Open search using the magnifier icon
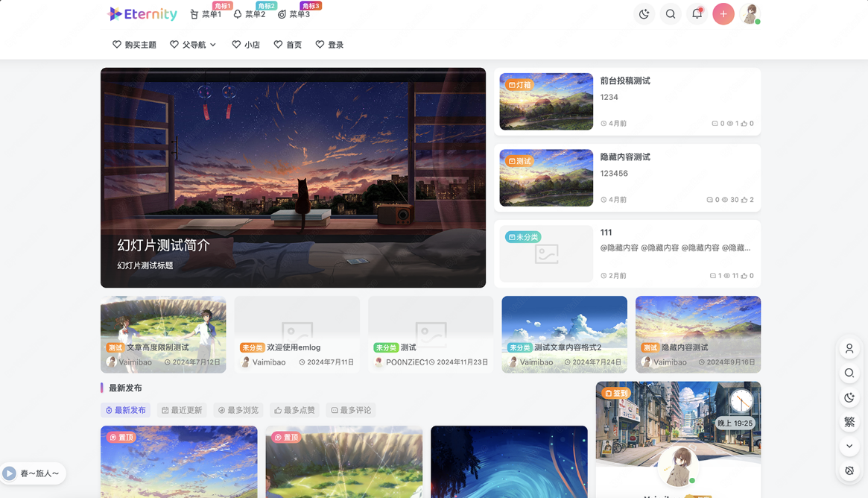868x498 pixels. (x=670, y=13)
